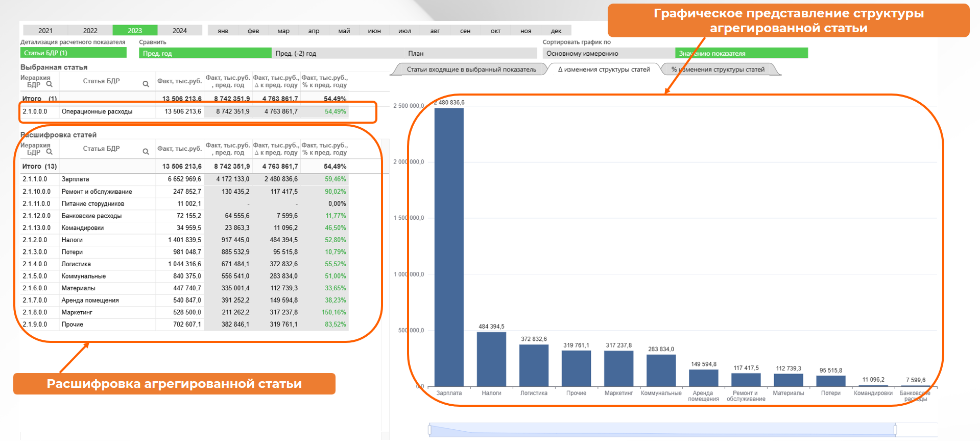Click the chart's horizontal range scrollbar
980x441 pixels.
663,430
